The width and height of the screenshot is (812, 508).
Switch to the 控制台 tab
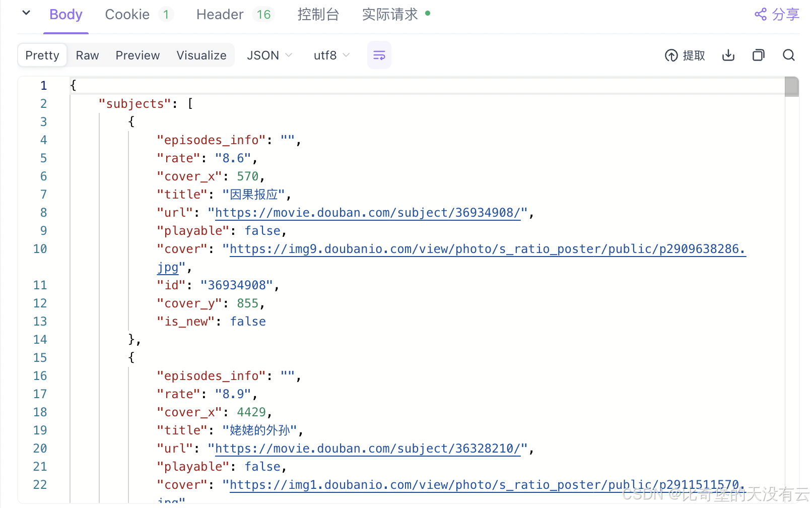318,15
